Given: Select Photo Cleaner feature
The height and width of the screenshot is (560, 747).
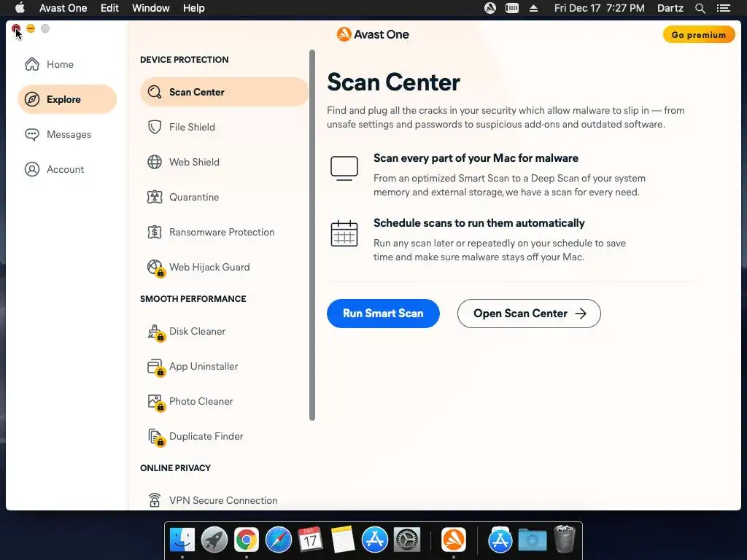Looking at the screenshot, I should (x=224, y=402).
